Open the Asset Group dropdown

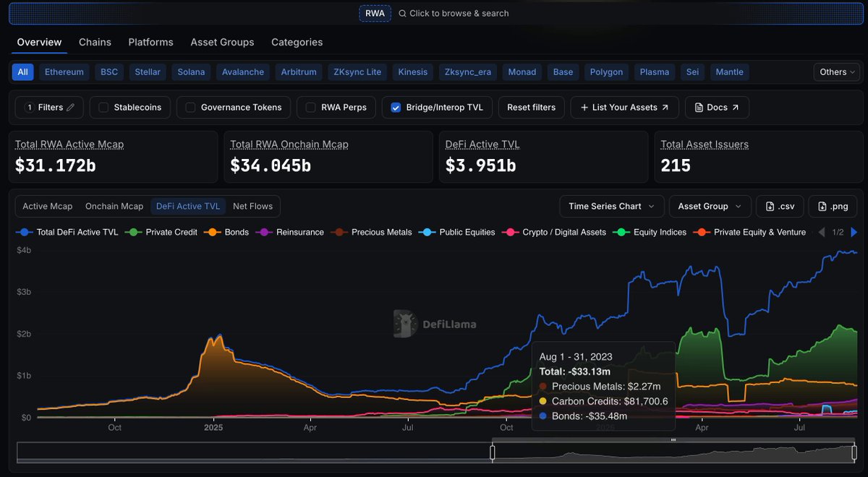(x=710, y=206)
